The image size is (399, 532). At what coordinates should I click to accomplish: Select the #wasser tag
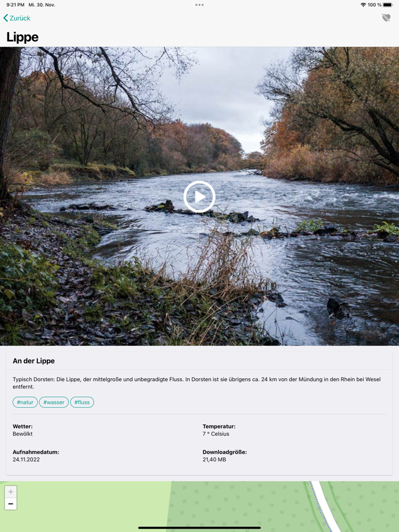pyautogui.click(x=54, y=402)
